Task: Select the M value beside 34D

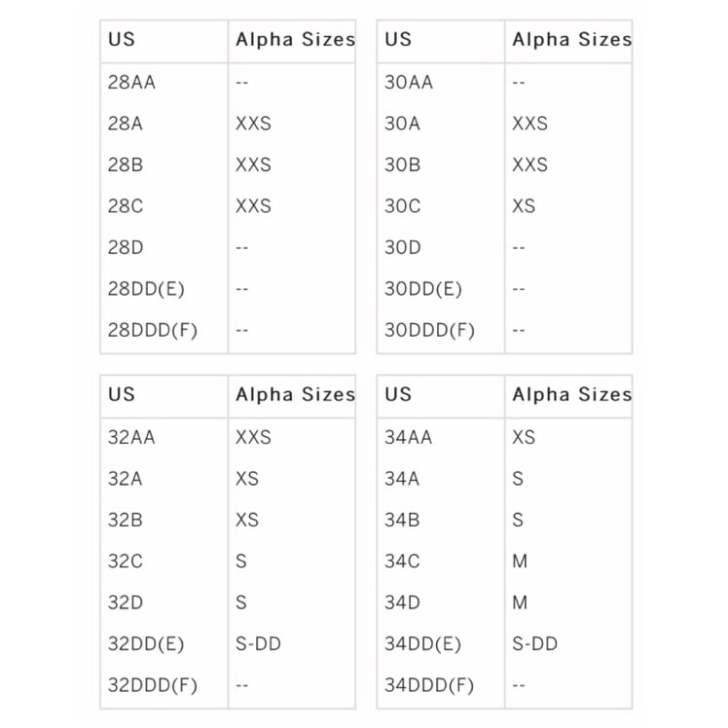Action: coord(520,603)
